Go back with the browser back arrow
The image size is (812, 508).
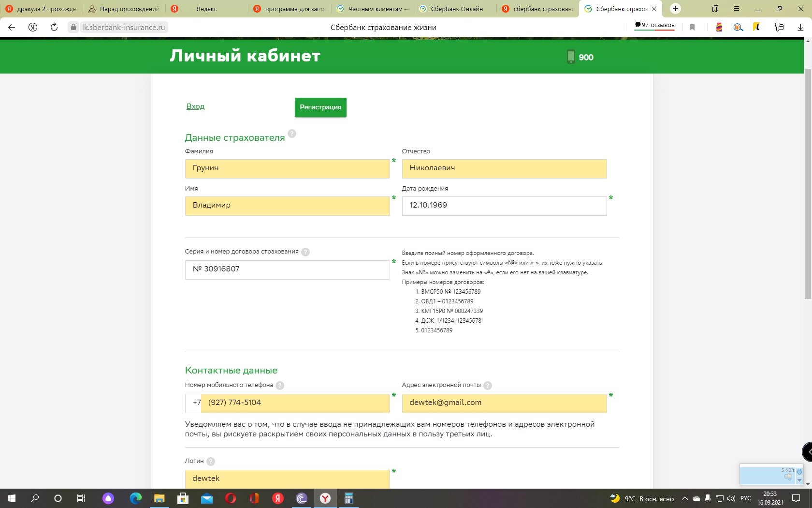[12, 27]
